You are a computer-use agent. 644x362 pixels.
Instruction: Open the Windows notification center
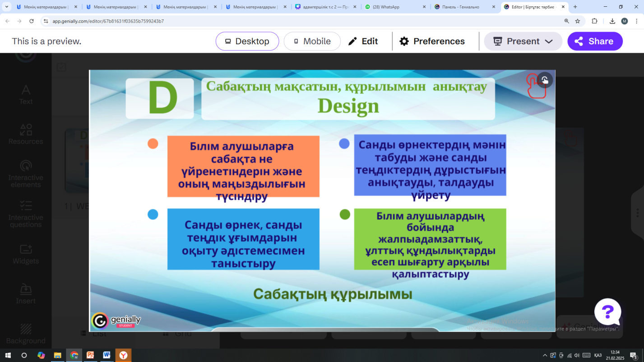click(634, 355)
